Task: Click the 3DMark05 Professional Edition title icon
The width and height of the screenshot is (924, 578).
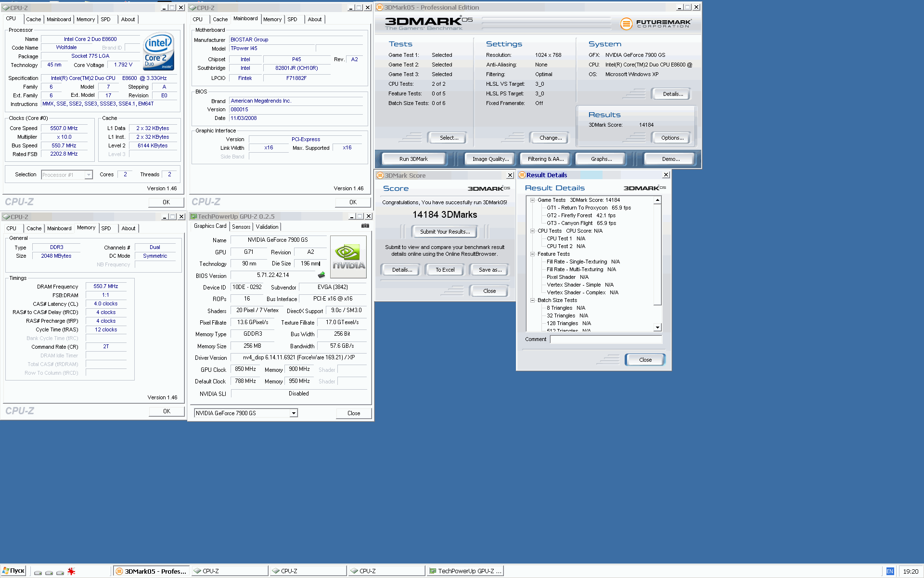Action: pos(379,7)
